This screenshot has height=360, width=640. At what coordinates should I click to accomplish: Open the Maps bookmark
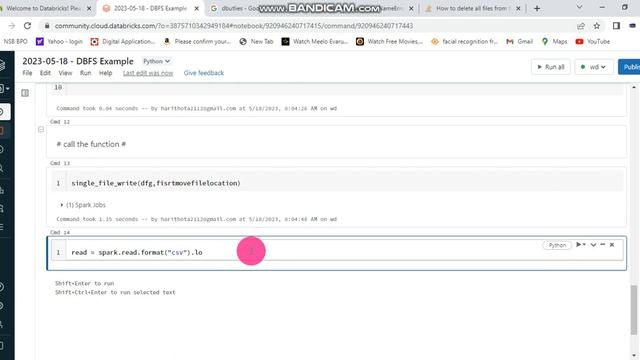tap(554, 42)
